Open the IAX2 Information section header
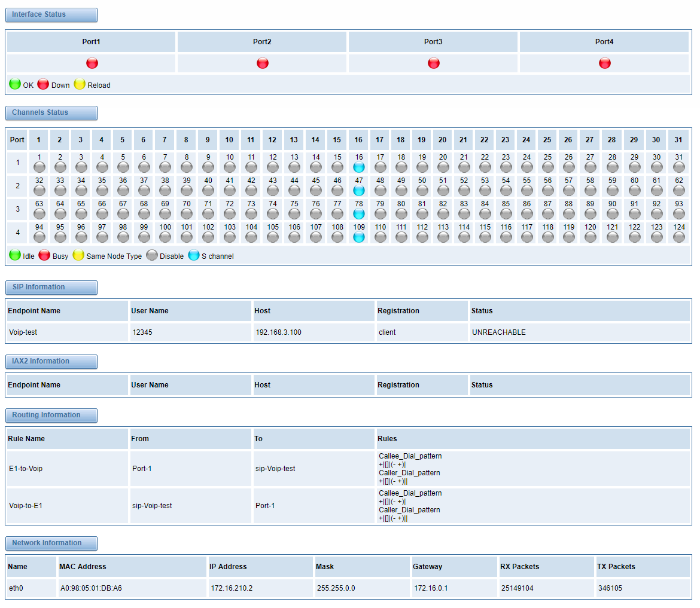The image size is (700, 608). (51, 361)
